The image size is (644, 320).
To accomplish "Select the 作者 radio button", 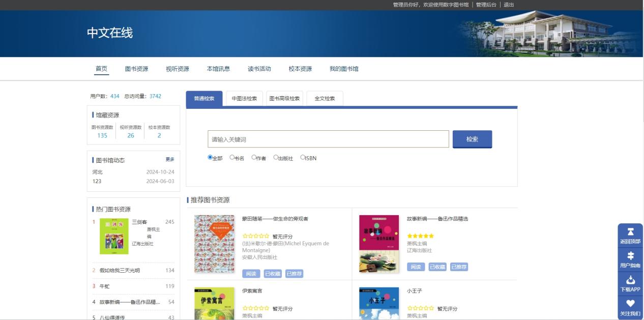I will [x=254, y=158].
